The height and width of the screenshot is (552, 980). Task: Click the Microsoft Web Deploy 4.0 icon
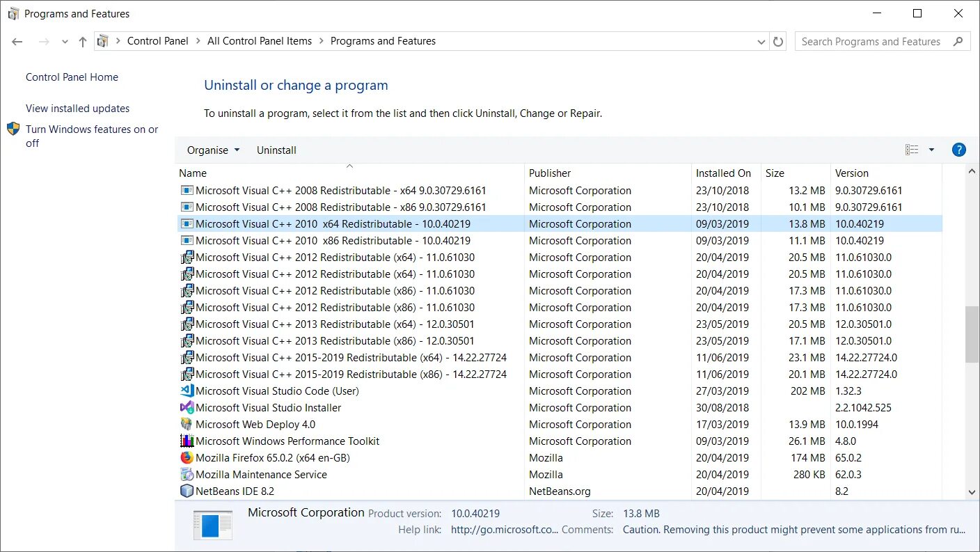[x=187, y=425]
